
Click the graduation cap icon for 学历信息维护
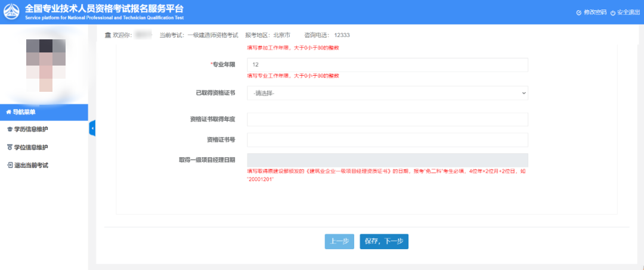[9, 129]
